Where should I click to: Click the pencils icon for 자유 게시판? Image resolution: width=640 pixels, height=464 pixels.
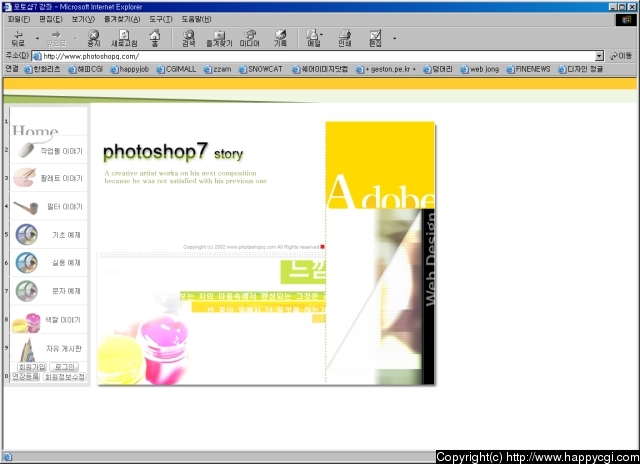click(27, 350)
